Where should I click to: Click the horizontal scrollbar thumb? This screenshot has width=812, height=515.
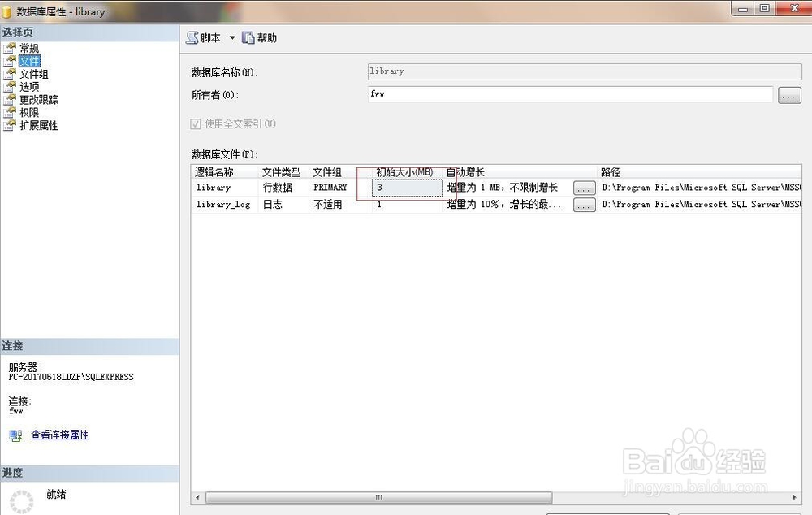coord(379,497)
